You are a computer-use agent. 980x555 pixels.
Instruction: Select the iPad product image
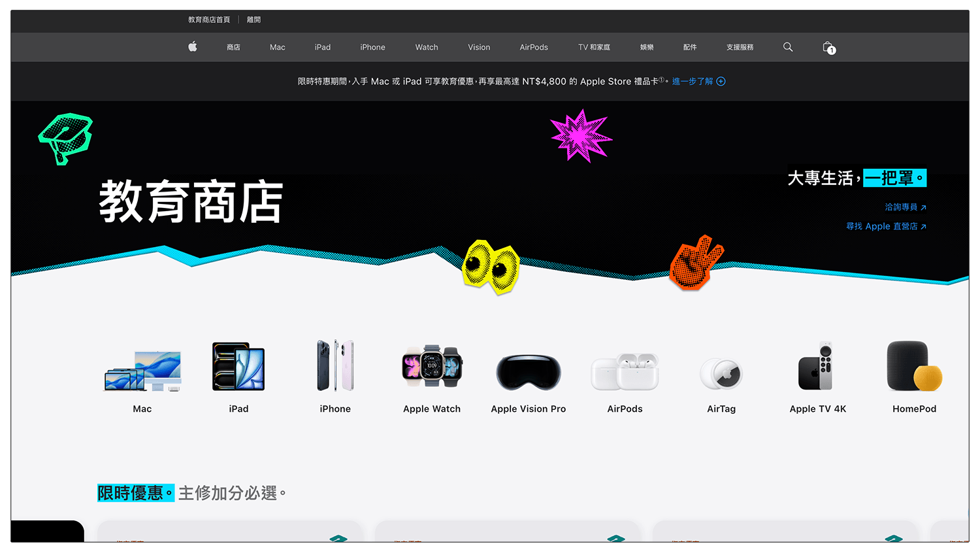click(x=238, y=367)
